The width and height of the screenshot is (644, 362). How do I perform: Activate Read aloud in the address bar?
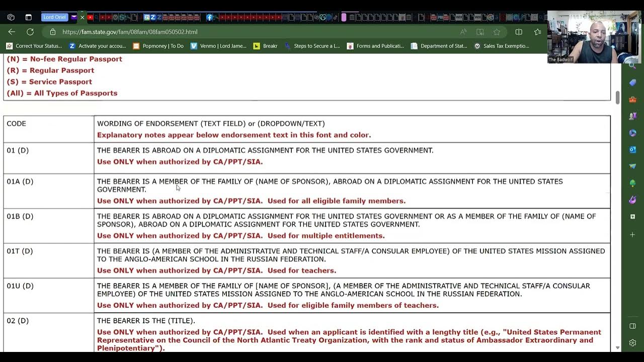(463, 32)
